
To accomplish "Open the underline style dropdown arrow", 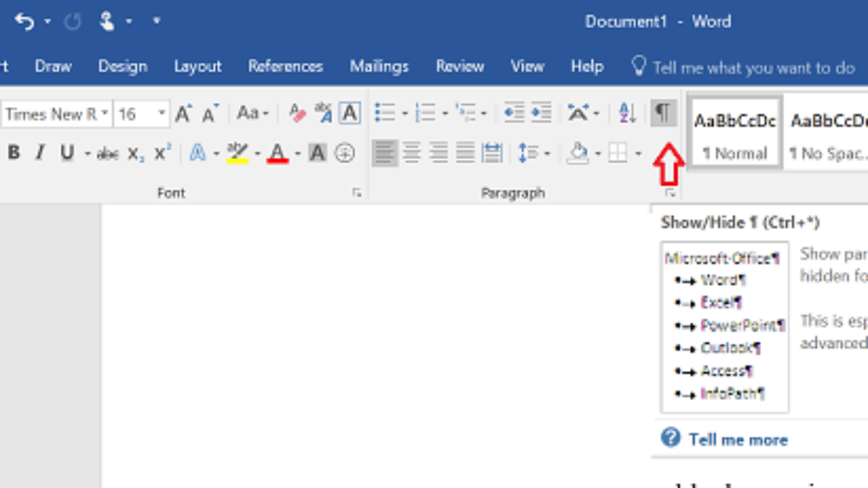I will pyautogui.click(x=88, y=153).
